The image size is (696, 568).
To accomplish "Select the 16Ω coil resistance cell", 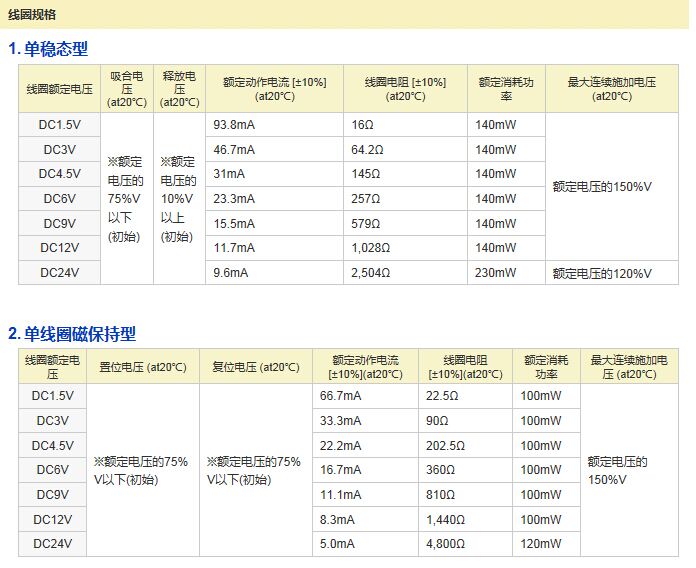I will 362,125.
